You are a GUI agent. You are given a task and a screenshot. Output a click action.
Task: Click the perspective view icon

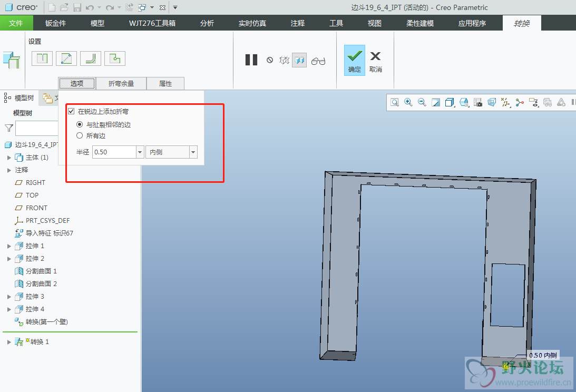[492, 102]
